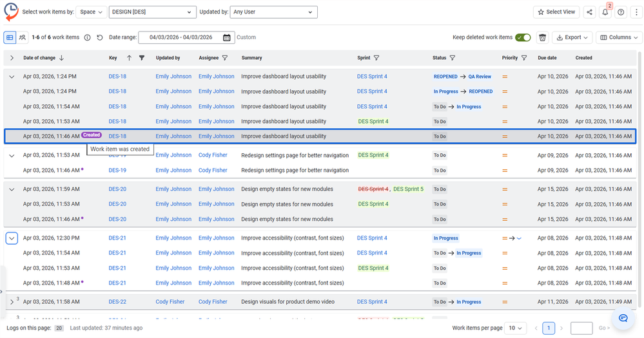Click the Go button
Image resolution: width=644 pixels, height=338 pixels.
[x=604, y=328]
